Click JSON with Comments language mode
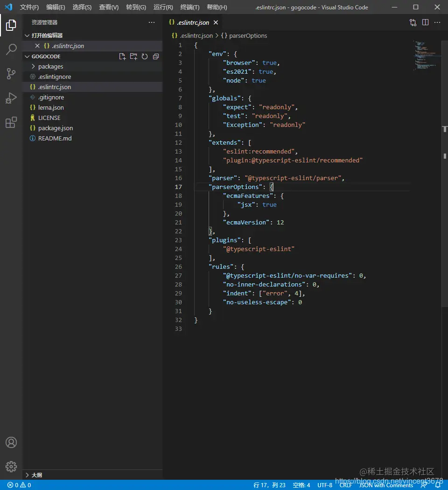Viewport: 448px width, 490px height. coord(386,485)
